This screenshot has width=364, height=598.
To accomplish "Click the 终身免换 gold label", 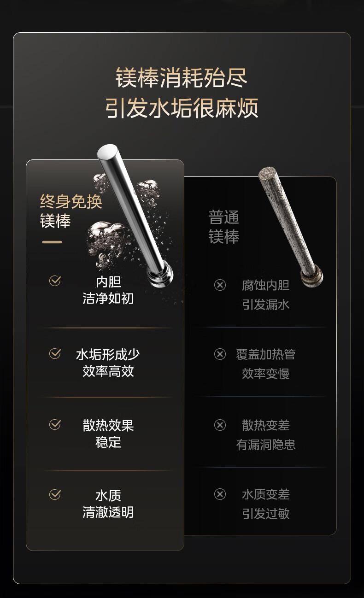I will [x=71, y=202].
